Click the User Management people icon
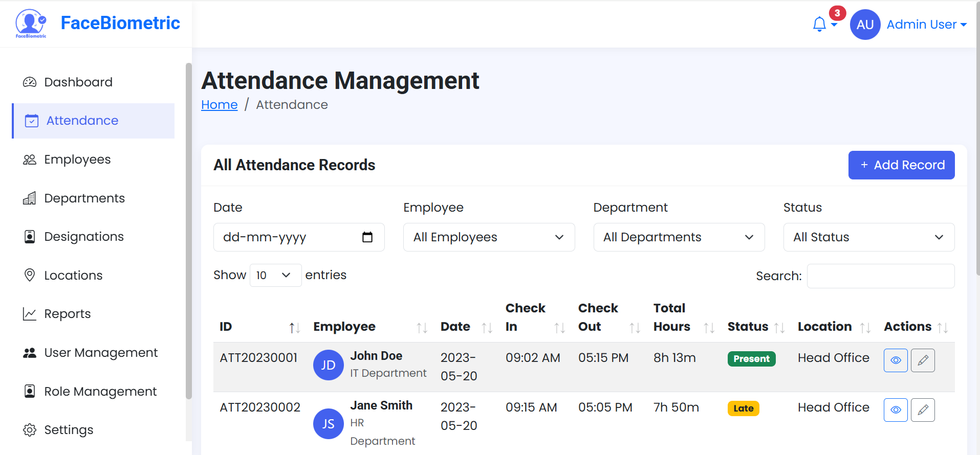This screenshot has width=980, height=455. click(x=30, y=353)
